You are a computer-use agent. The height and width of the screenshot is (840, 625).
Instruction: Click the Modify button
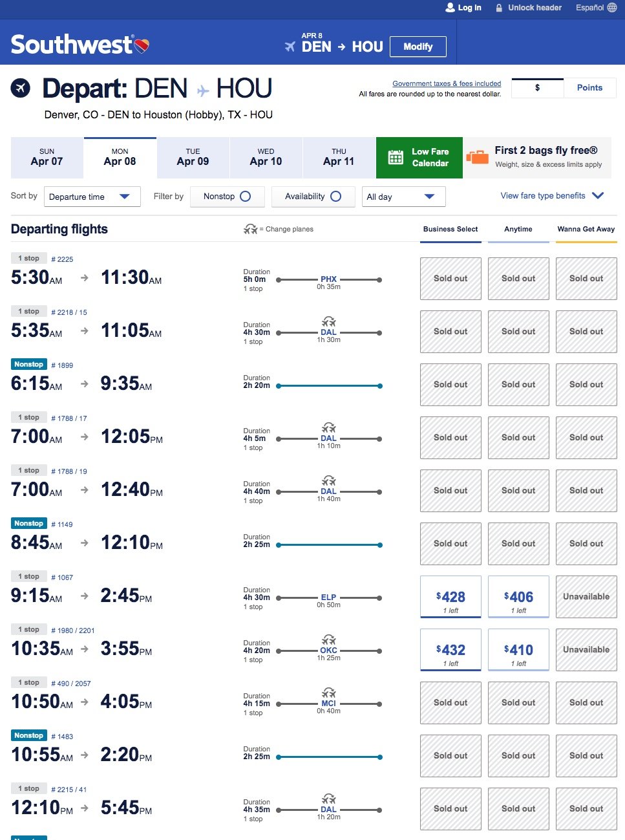pos(418,47)
